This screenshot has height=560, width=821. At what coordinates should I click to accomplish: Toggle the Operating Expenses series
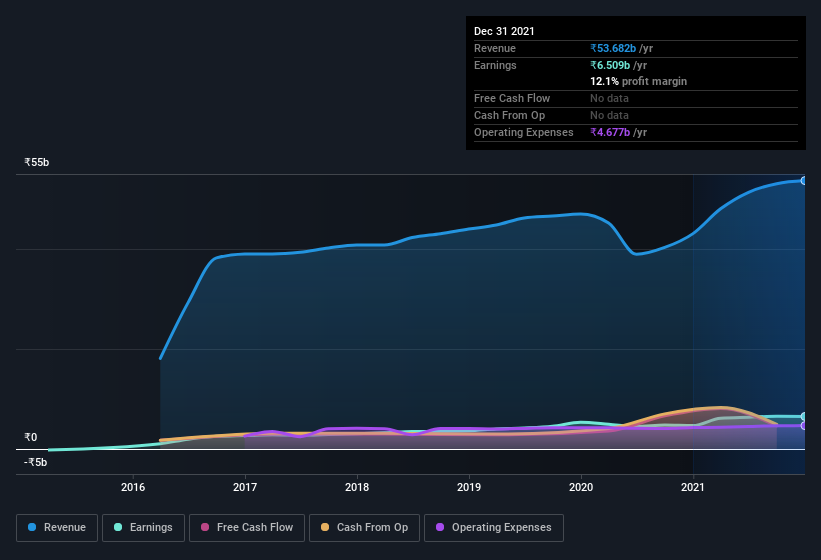tap(494, 528)
